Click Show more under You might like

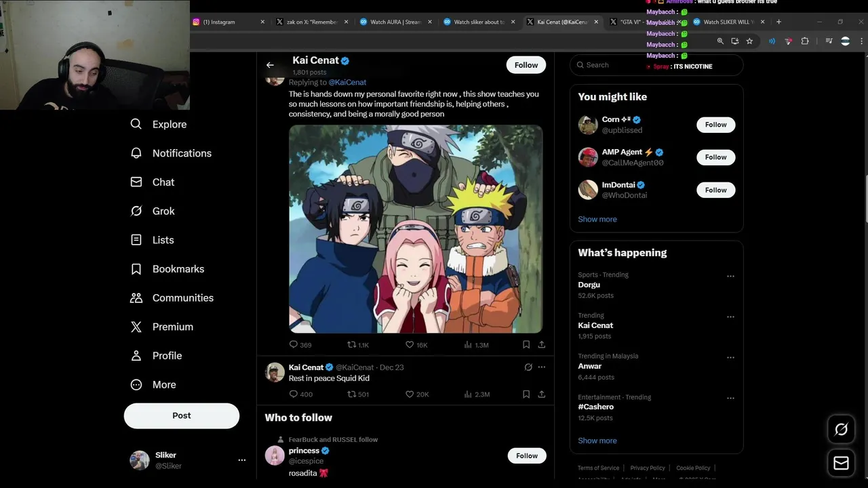(x=597, y=220)
